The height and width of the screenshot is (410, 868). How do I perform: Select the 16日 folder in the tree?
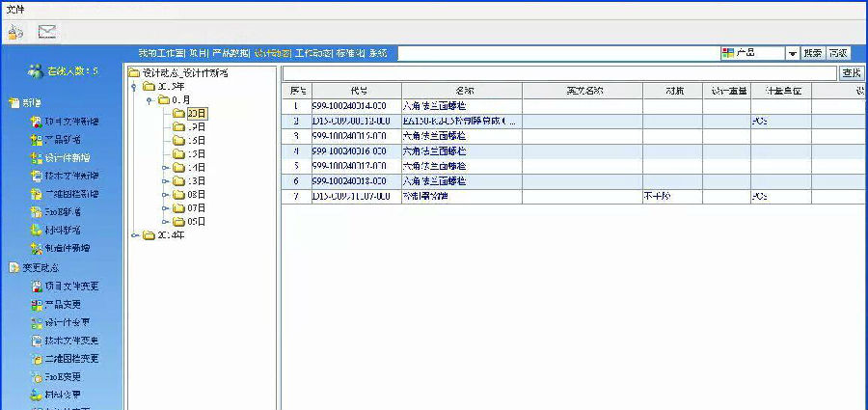tap(189, 140)
